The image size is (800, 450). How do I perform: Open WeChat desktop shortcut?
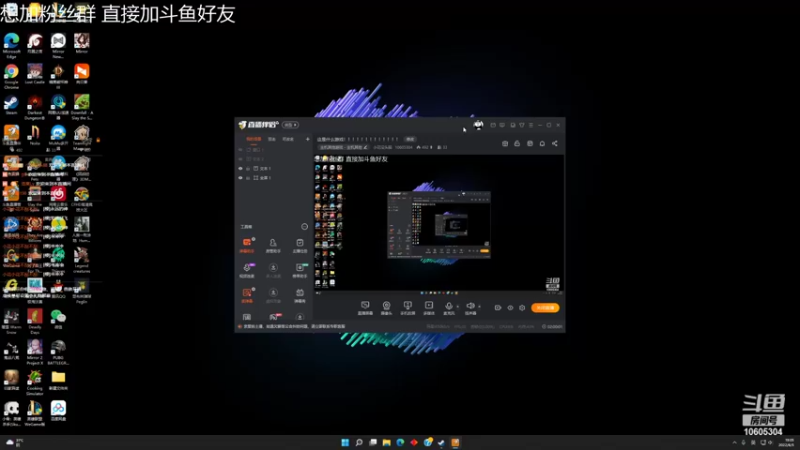click(x=58, y=319)
